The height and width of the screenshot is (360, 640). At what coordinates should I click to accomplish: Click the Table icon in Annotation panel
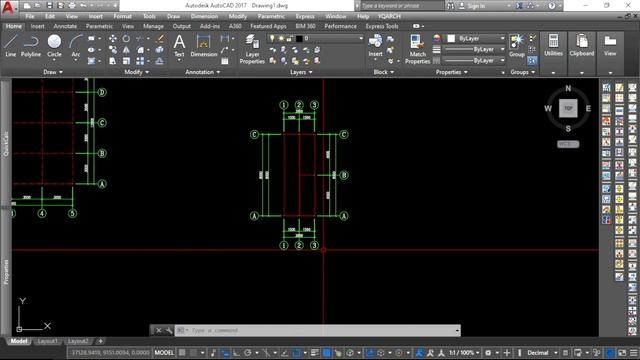tap(225, 61)
